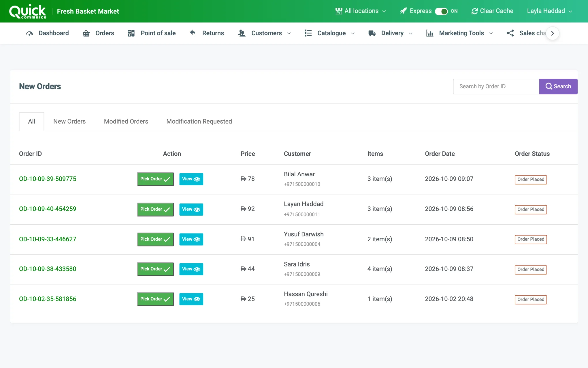The width and height of the screenshot is (588, 368).
Task: Click the Order Date column header
Action: (x=440, y=154)
